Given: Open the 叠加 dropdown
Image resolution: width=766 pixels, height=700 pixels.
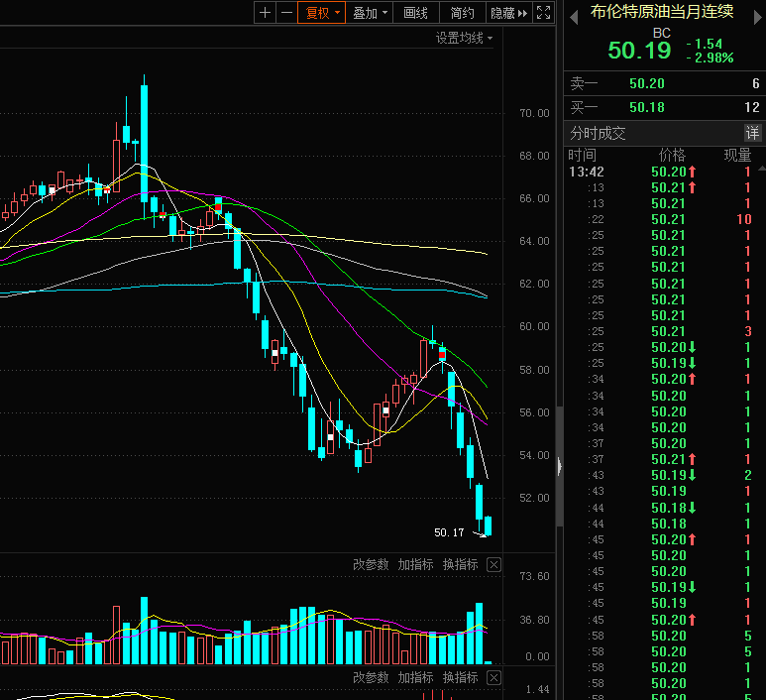Looking at the screenshot, I should point(369,13).
